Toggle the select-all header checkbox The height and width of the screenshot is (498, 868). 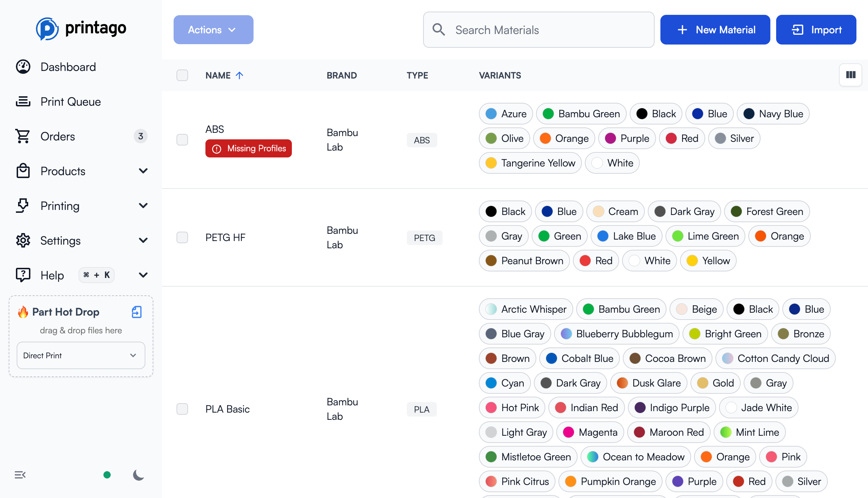click(x=182, y=75)
